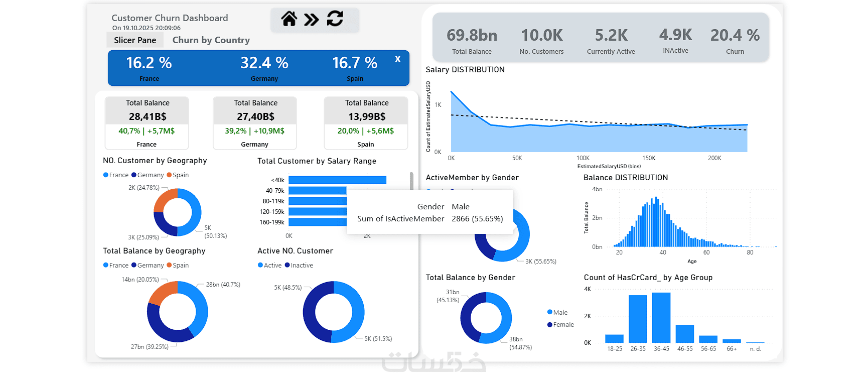Image resolution: width=868 pixels, height=380 pixels.
Task: Toggle Germany in the balance geography legend
Action: point(148,266)
